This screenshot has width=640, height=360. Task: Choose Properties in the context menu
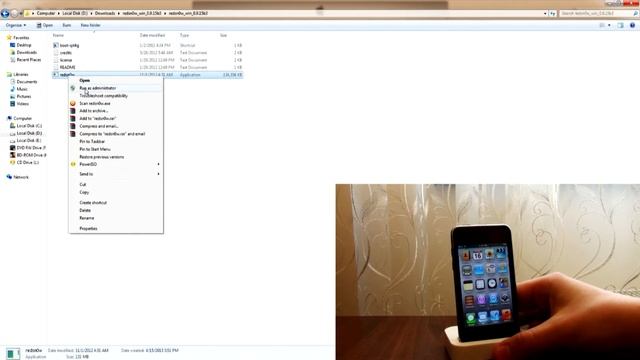[88, 229]
